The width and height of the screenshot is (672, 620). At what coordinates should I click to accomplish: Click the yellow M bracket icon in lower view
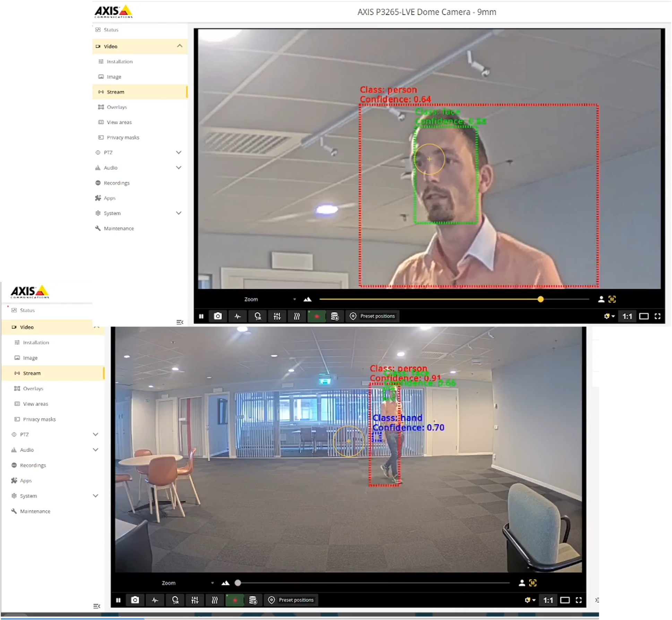click(x=533, y=584)
